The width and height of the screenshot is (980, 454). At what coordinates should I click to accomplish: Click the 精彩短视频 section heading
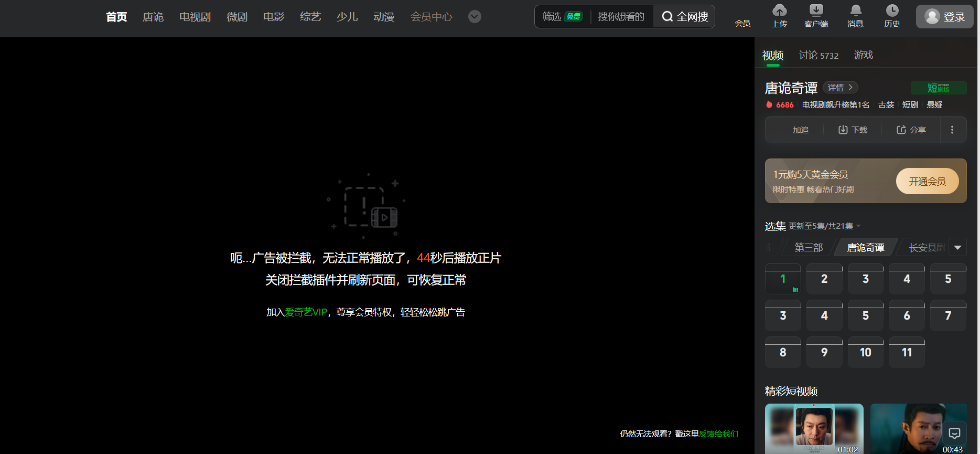(791, 391)
